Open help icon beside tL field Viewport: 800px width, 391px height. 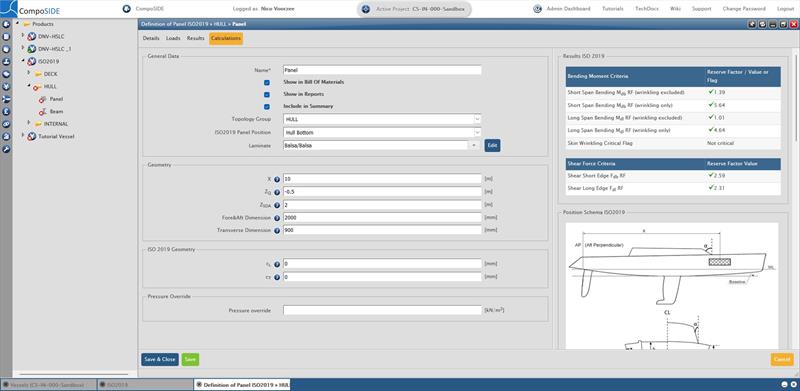click(277, 264)
